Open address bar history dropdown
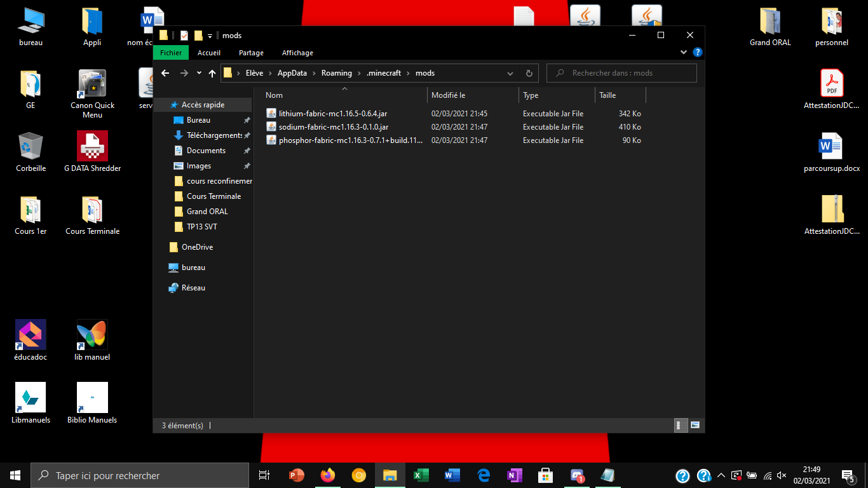868x488 pixels. tap(510, 73)
